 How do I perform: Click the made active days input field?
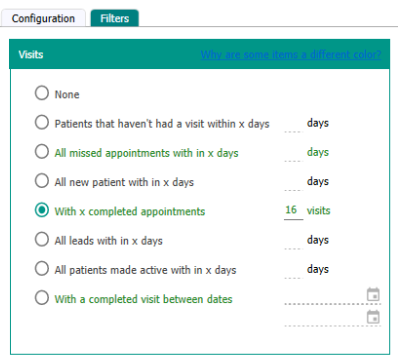(x=293, y=270)
